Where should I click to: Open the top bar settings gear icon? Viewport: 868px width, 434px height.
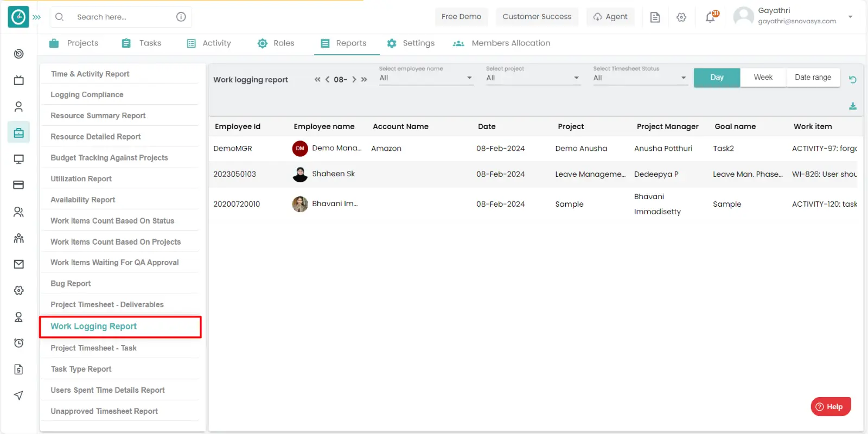click(x=681, y=17)
